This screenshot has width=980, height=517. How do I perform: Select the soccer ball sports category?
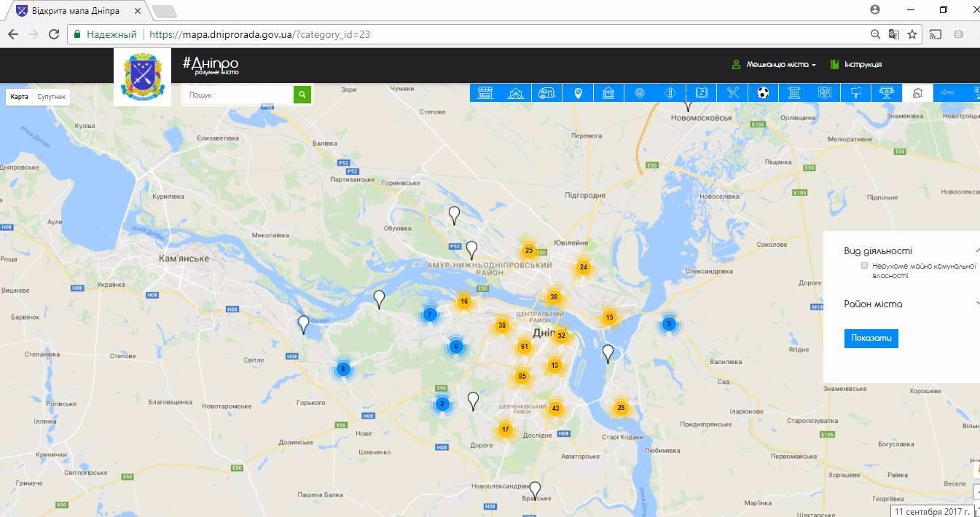click(x=763, y=92)
